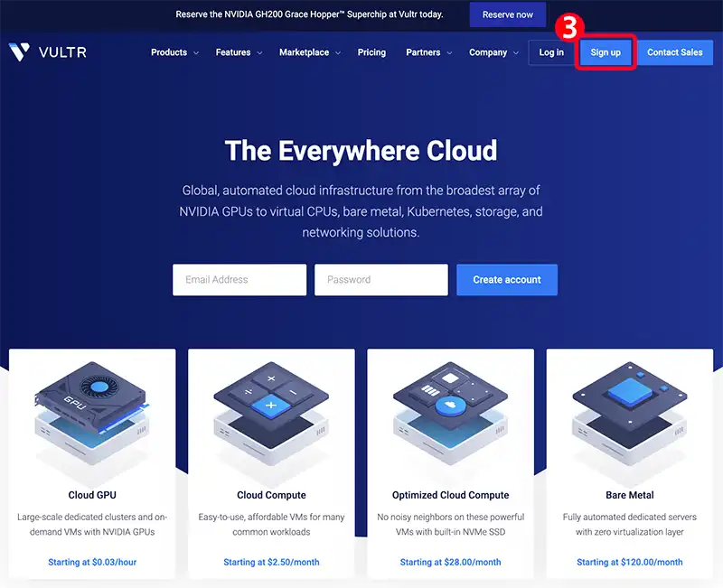Expand the Marketplace menu chevron
The height and width of the screenshot is (588, 723).
[x=338, y=53]
